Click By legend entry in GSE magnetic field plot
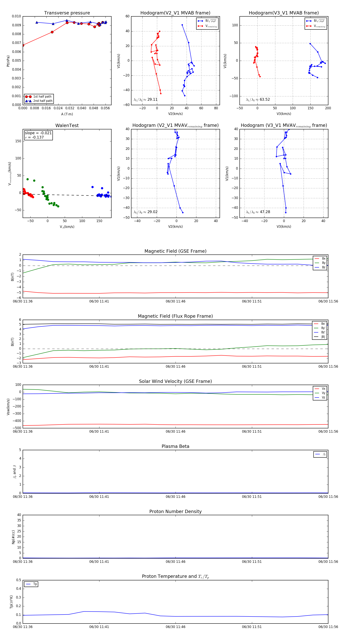Image resolution: width=351 pixels, height=644 pixels. pyautogui.click(x=320, y=263)
